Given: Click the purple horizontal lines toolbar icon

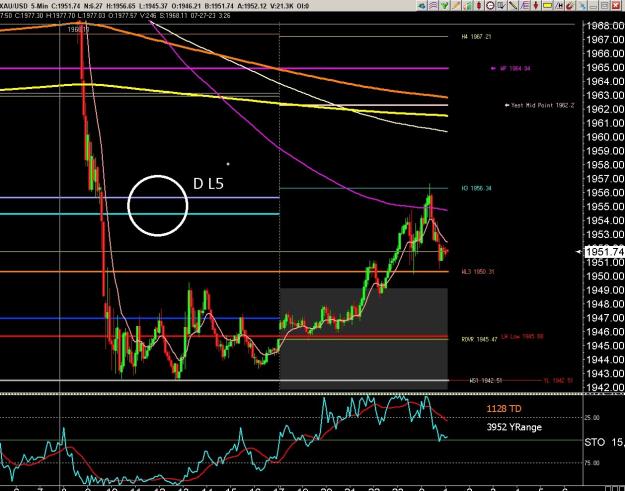Looking at the screenshot, I should [x=433, y=6].
